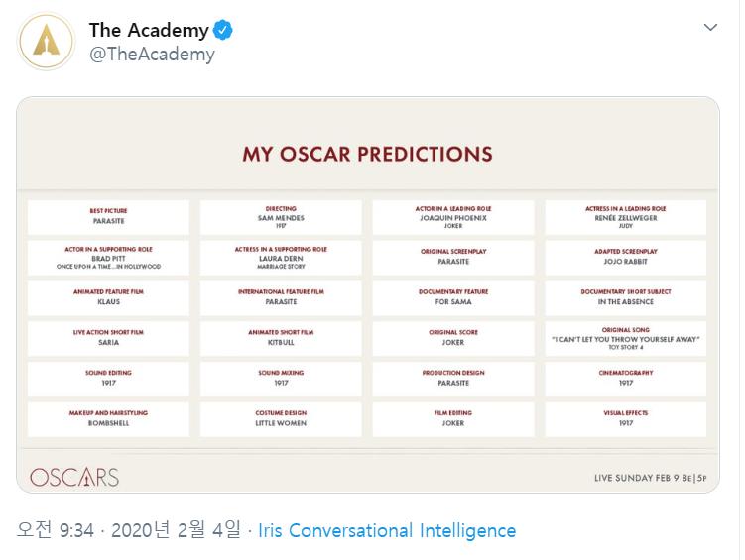Click the @TheAcademy handle
The image size is (745, 560).
[152, 55]
